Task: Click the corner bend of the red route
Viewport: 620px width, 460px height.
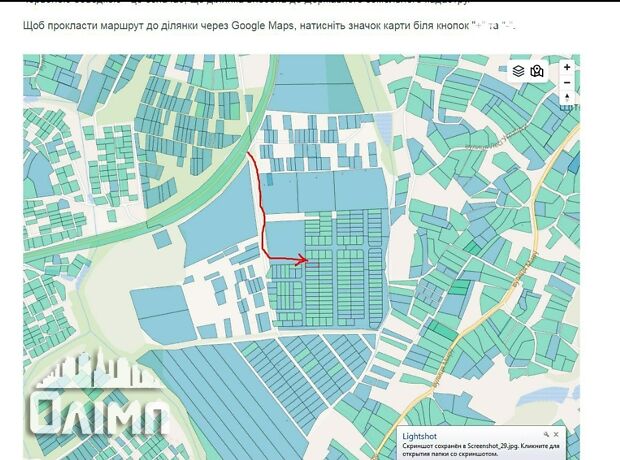Action: 266,258
